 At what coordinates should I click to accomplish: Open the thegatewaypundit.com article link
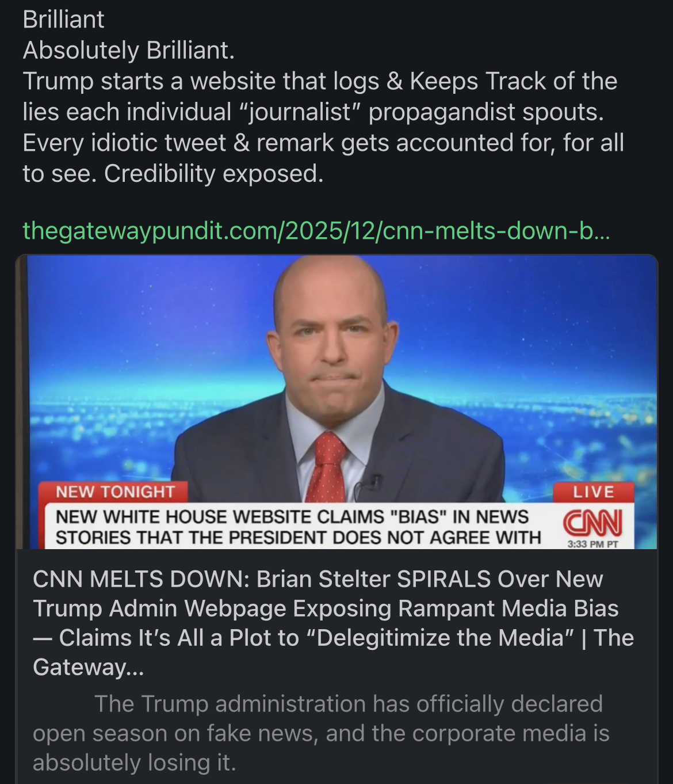pyautogui.click(x=316, y=230)
